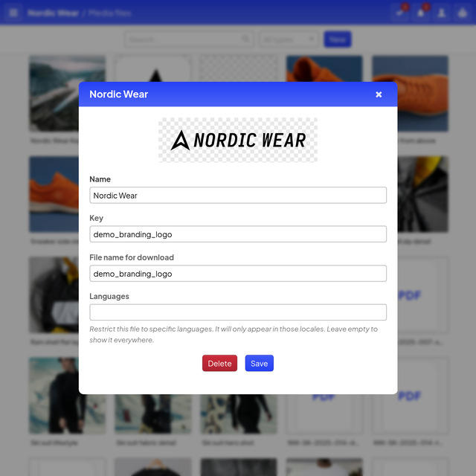Click the Name input field

tap(238, 195)
